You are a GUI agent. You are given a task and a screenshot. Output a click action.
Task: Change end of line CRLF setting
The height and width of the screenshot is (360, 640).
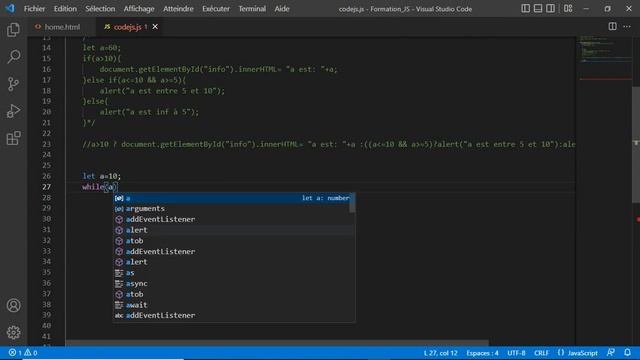[x=541, y=353]
